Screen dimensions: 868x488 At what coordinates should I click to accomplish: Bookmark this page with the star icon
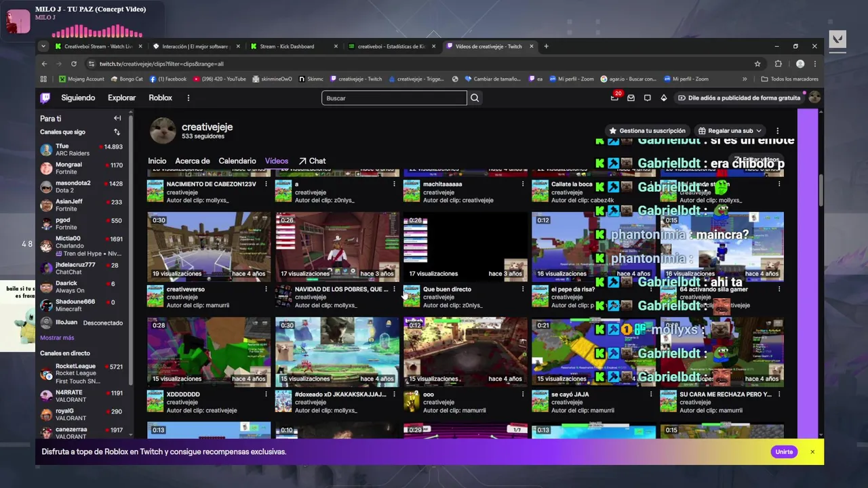tap(757, 64)
